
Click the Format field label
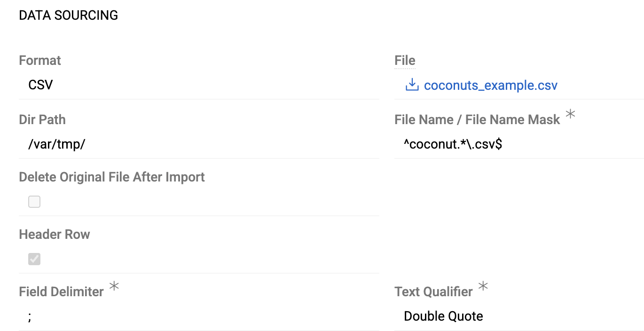(x=40, y=61)
